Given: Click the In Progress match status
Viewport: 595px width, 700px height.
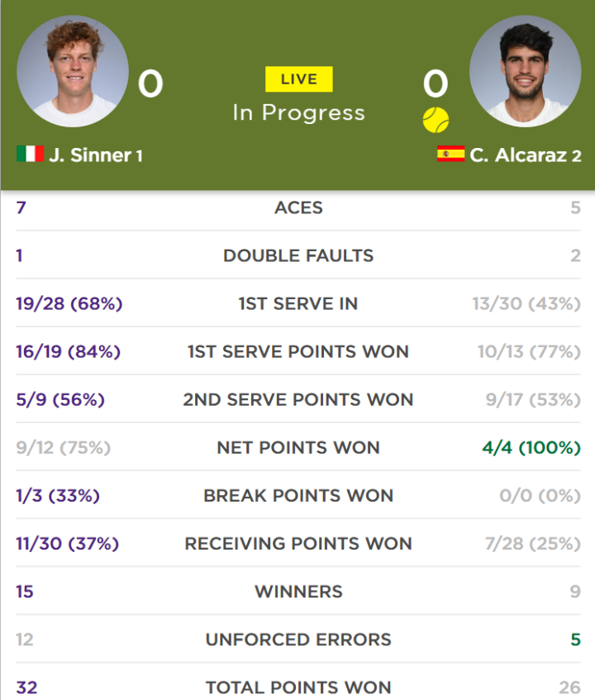Looking at the screenshot, I should pyautogui.click(x=298, y=112).
